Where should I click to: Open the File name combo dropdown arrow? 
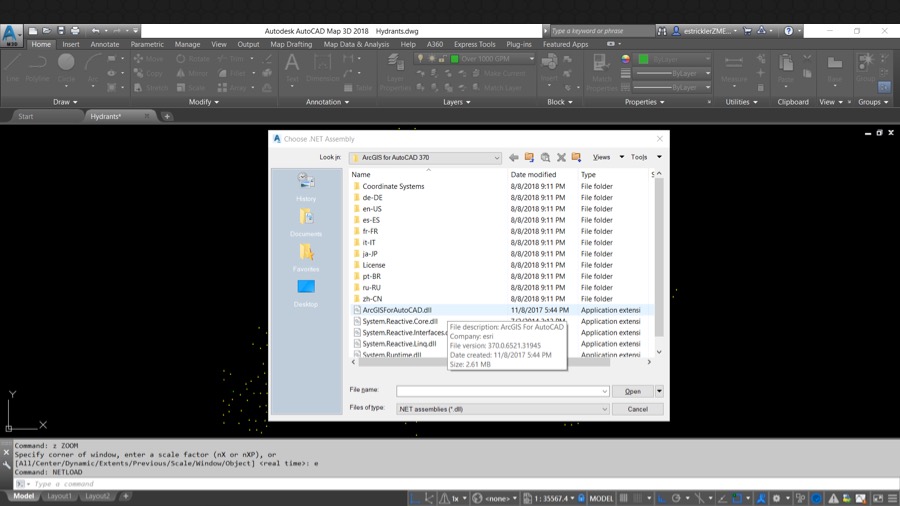click(x=604, y=391)
